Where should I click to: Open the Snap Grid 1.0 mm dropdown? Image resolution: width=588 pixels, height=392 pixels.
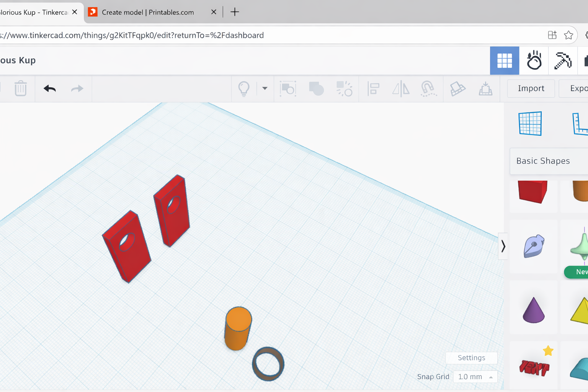point(475,377)
